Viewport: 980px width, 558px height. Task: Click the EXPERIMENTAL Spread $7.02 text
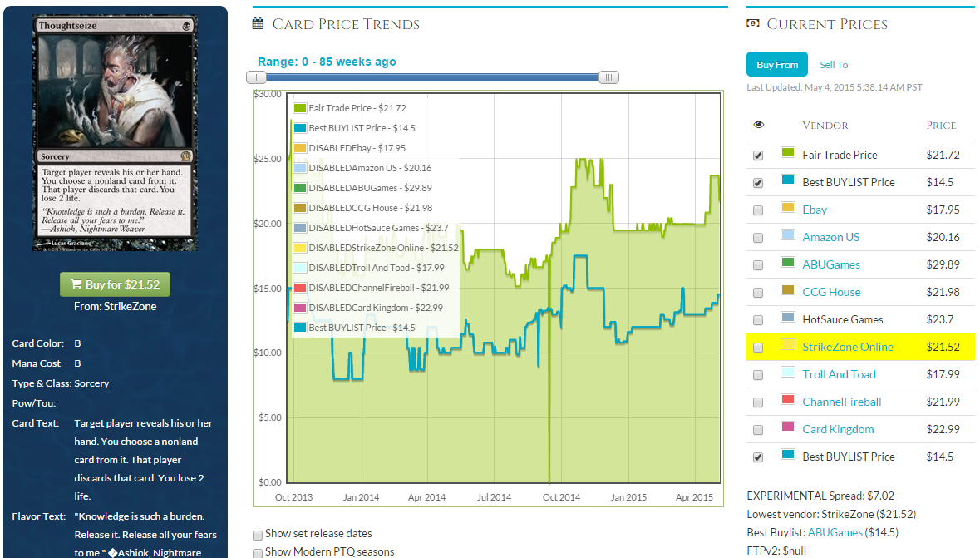pos(820,496)
